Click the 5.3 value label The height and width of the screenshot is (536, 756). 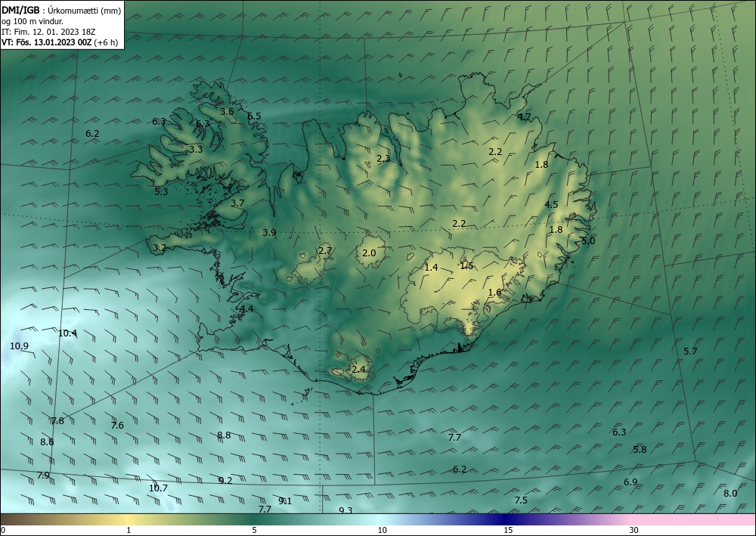click(161, 192)
